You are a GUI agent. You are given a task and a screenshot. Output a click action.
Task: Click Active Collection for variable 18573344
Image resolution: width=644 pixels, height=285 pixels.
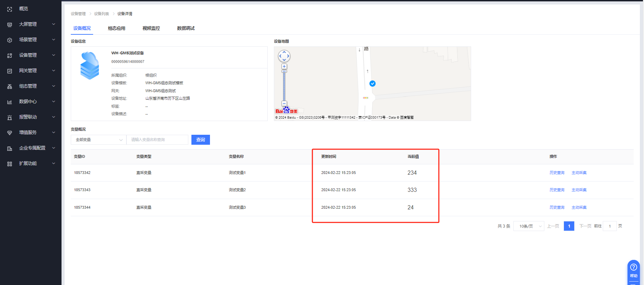579,208
